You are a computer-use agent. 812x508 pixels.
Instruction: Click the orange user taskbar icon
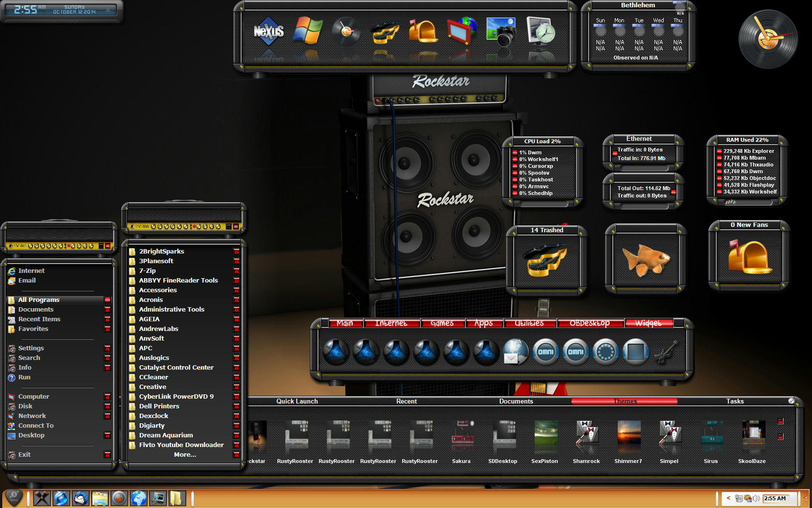[x=119, y=498]
